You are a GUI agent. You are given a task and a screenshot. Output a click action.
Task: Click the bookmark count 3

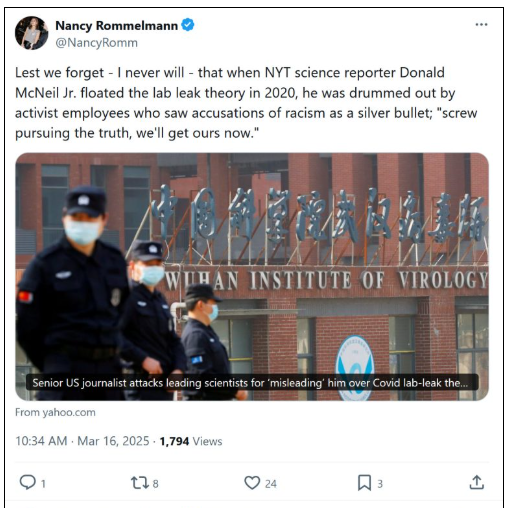pyautogui.click(x=380, y=484)
